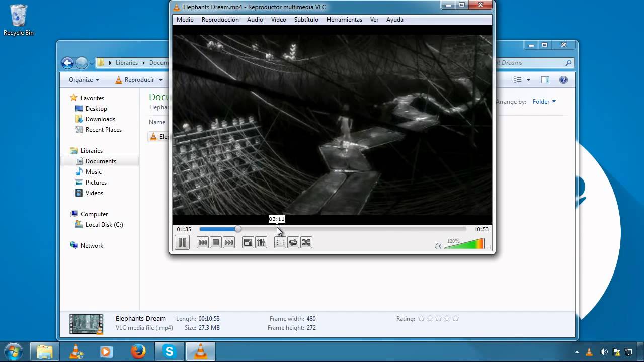
Task: Open the Medio menu
Action: (185, 20)
